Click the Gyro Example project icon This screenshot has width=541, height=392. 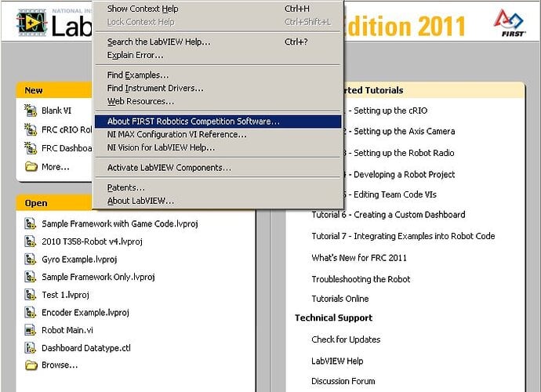tap(31, 260)
